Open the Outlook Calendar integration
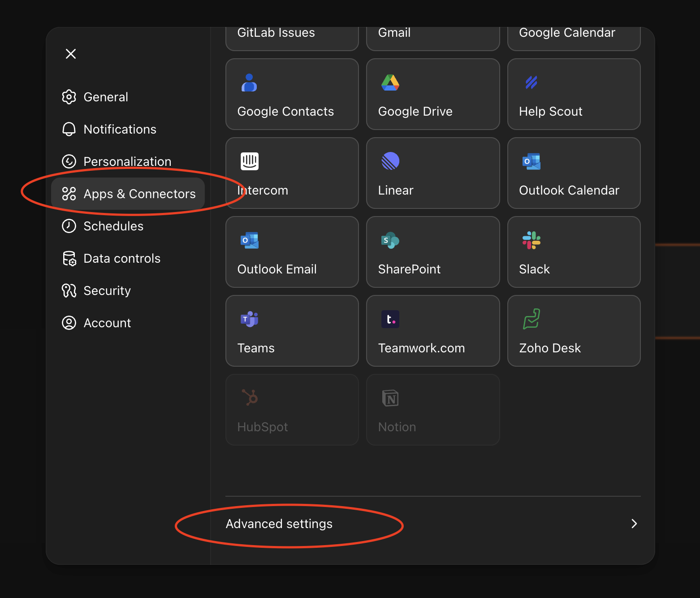The width and height of the screenshot is (700, 598). (x=573, y=173)
